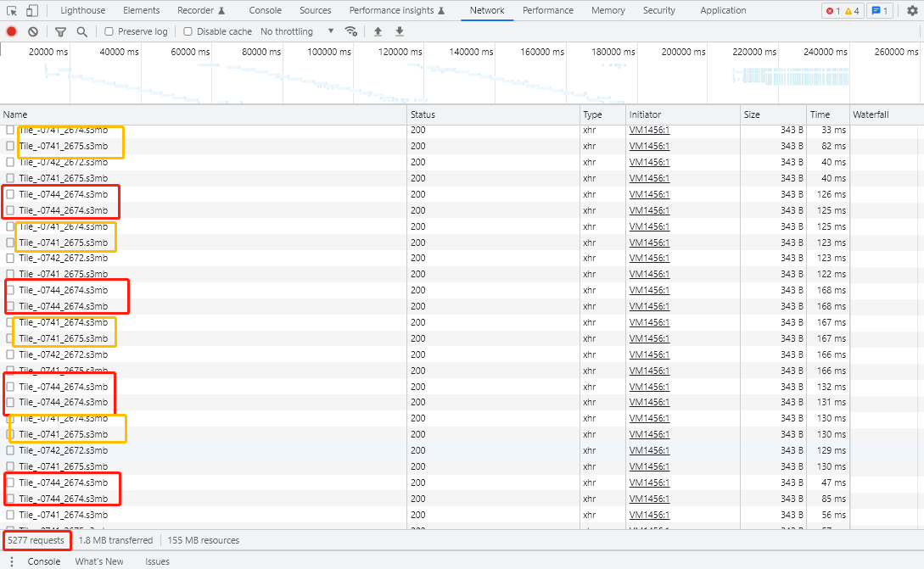This screenshot has width=924, height=569.
Task: Select Tile_-0744_2674.s3mb request taking 125 ms
Action: click(63, 210)
